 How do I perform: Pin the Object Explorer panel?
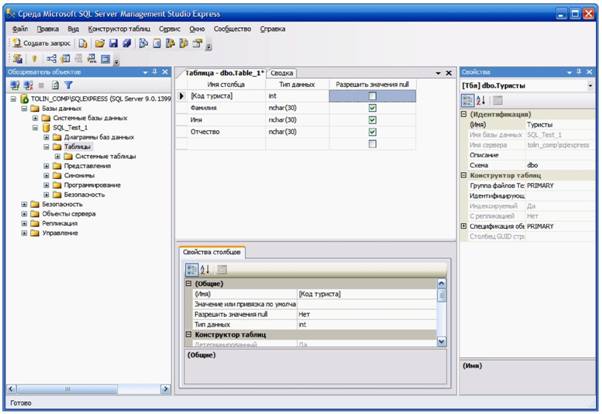click(155, 72)
